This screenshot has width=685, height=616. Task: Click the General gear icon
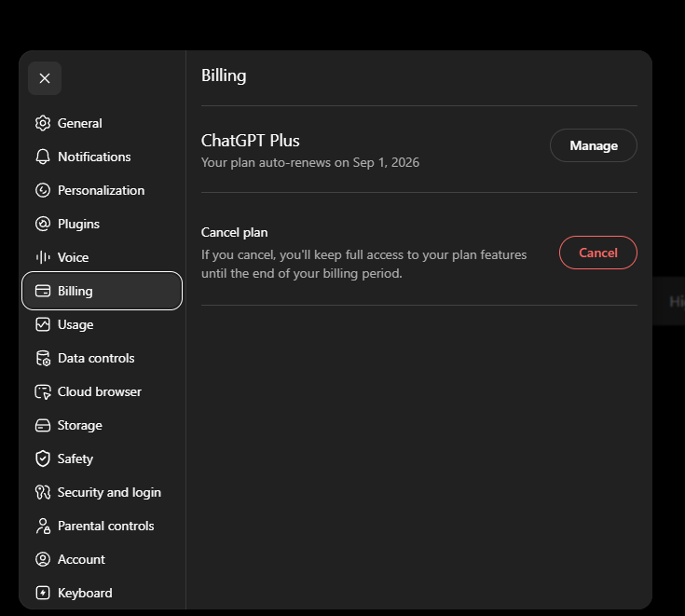[43, 123]
